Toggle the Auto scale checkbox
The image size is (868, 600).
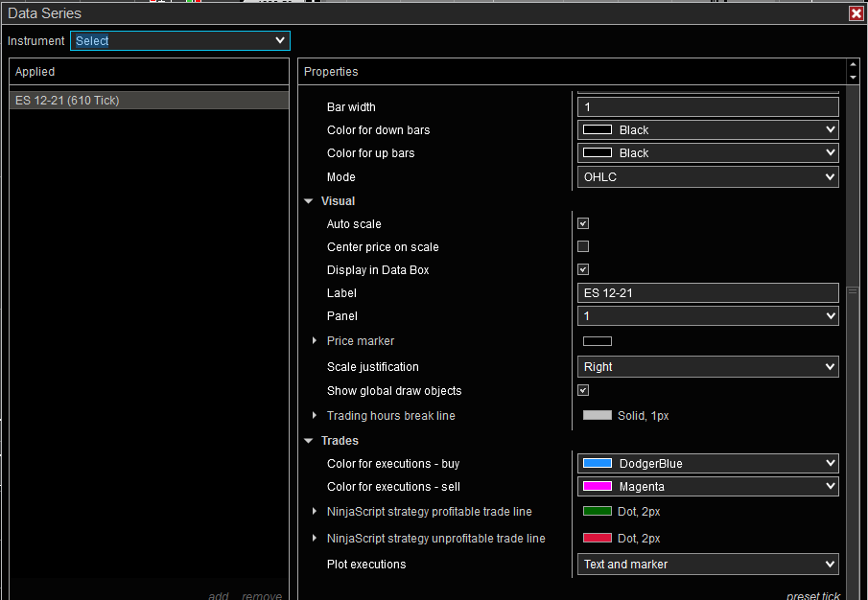(x=583, y=223)
